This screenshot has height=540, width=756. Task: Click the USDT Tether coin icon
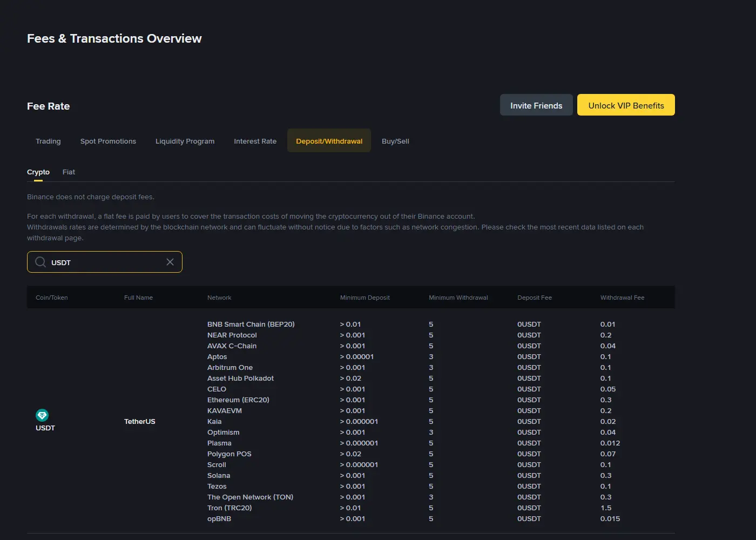pyautogui.click(x=42, y=415)
